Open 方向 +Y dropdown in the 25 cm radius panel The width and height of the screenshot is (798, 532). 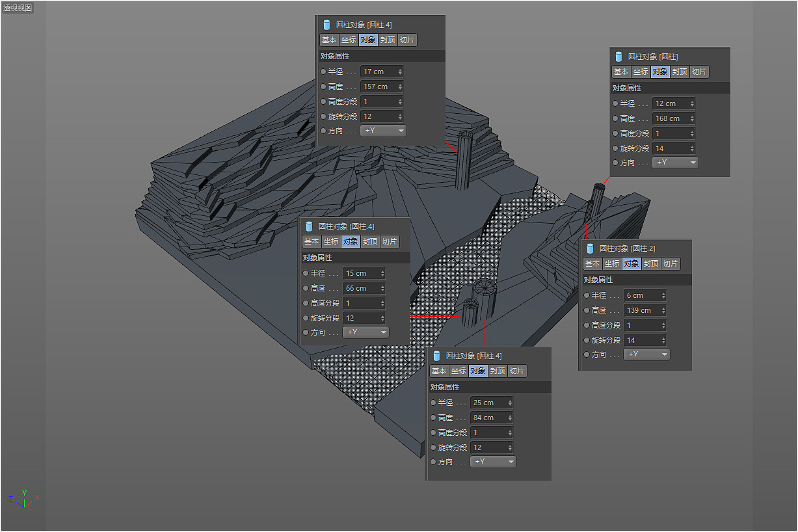pos(493,462)
